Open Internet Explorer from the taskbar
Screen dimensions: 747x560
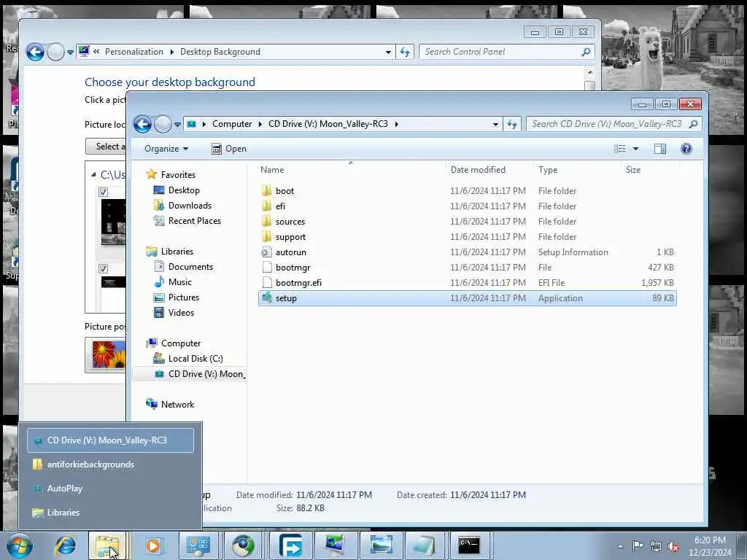[x=65, y=545]
